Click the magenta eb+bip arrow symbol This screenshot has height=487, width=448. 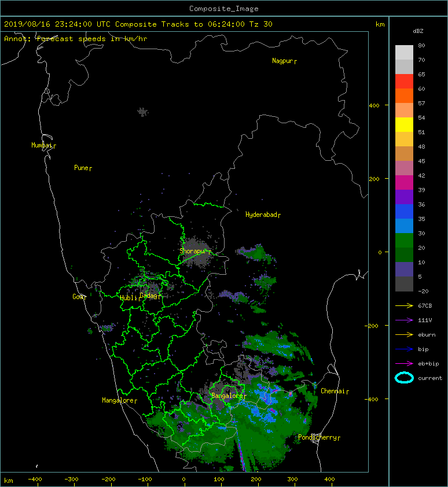(404, 364)
